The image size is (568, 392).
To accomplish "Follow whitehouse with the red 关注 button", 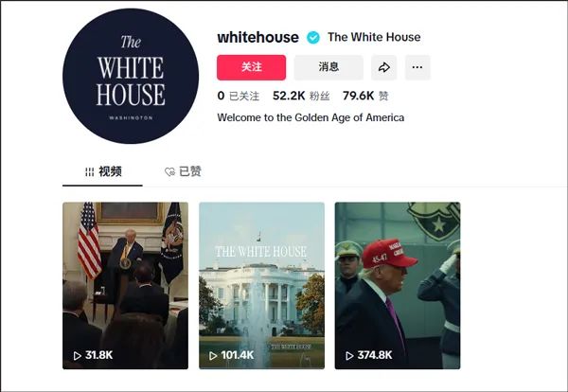I will pos(252,67).
